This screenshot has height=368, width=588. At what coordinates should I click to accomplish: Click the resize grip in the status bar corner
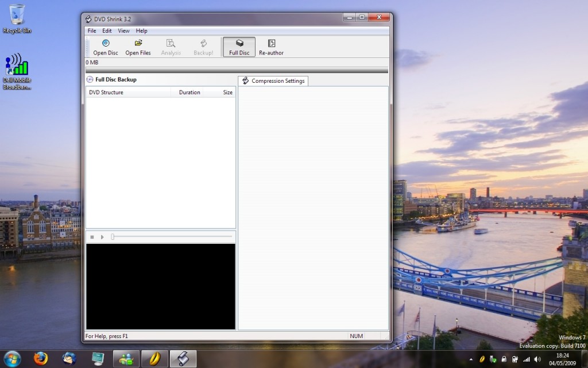386,337
